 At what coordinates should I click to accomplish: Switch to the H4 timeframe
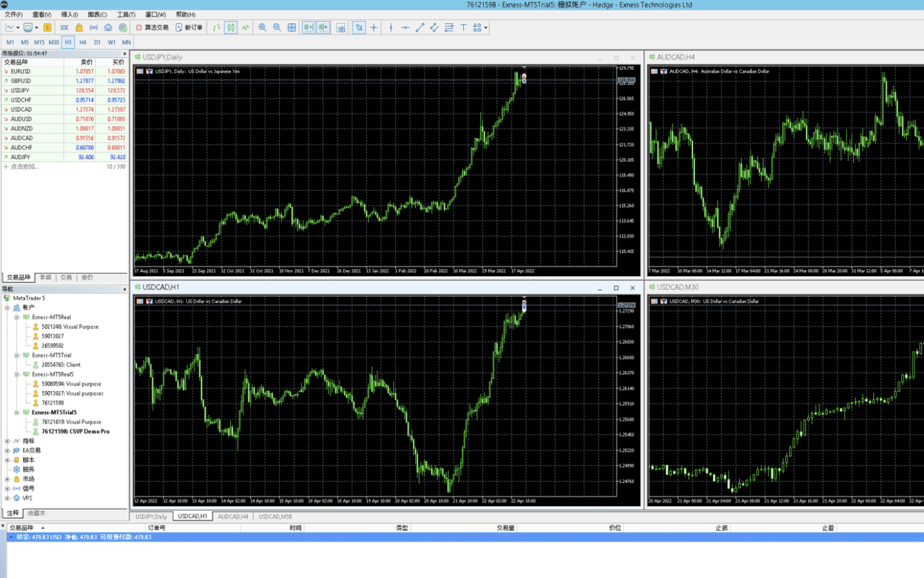(82, 42)
